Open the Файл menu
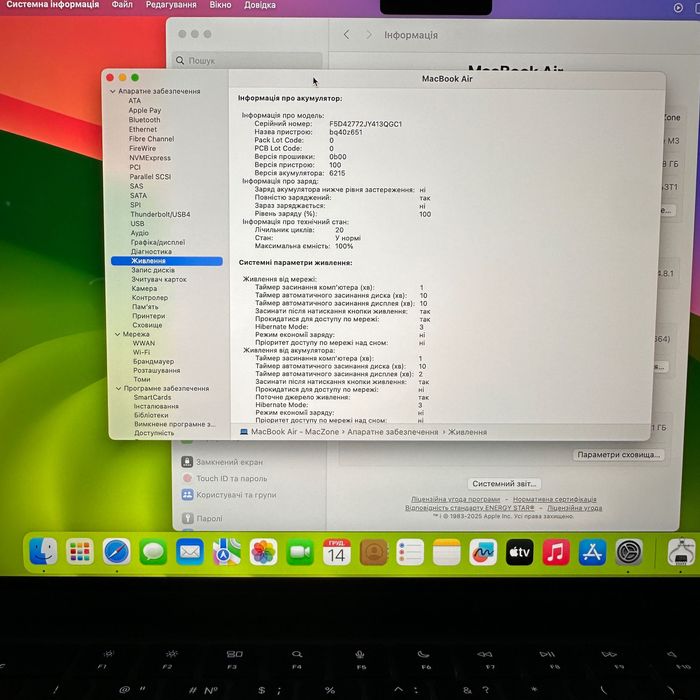The image size is (700, 700). [x=122, y=5]
